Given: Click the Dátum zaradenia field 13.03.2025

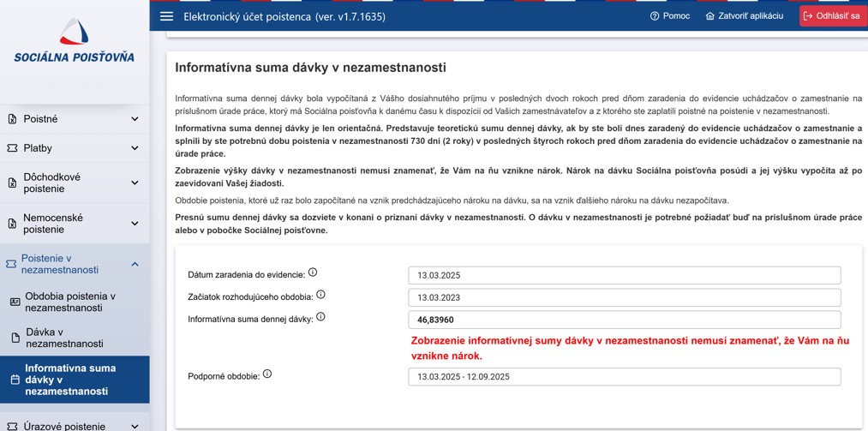Looking at the screenshot, I should tap(625, 275).
